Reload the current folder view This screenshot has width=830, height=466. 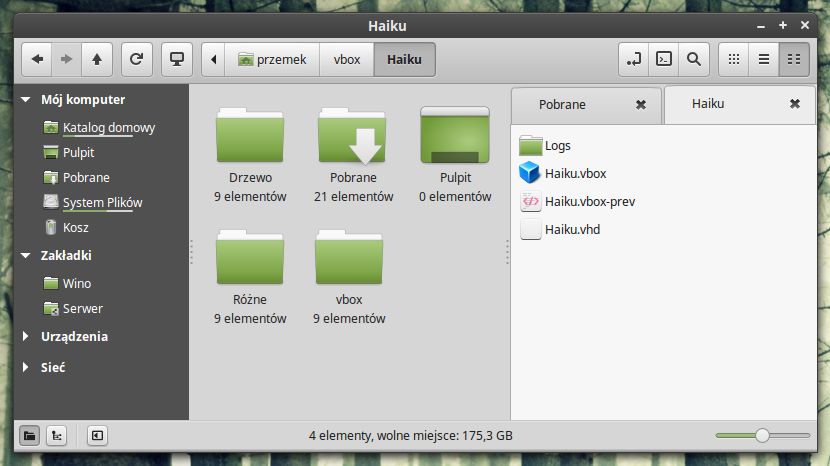(x=137, y=59)
